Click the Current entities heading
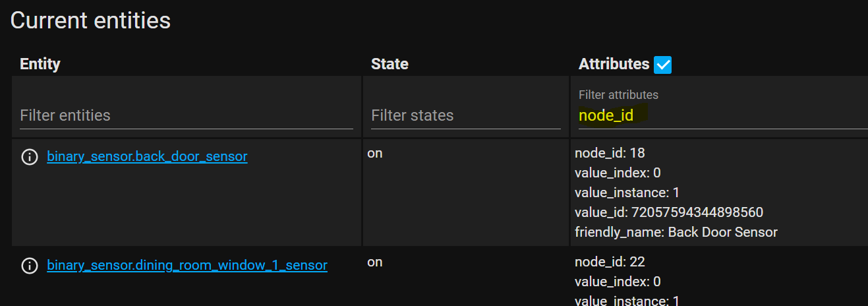This screenshot has height=306, width=868. [x=90, y=20]
